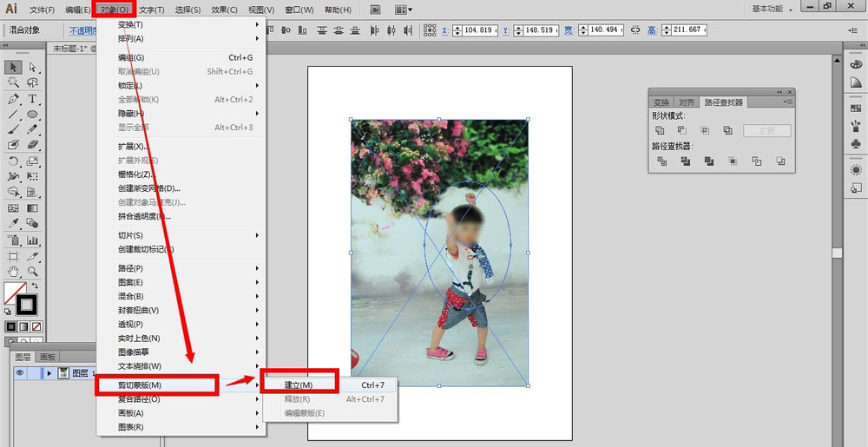The image size is (868, 447).
Task: Open the Symbols panel club icon
Action: (856, 144)
